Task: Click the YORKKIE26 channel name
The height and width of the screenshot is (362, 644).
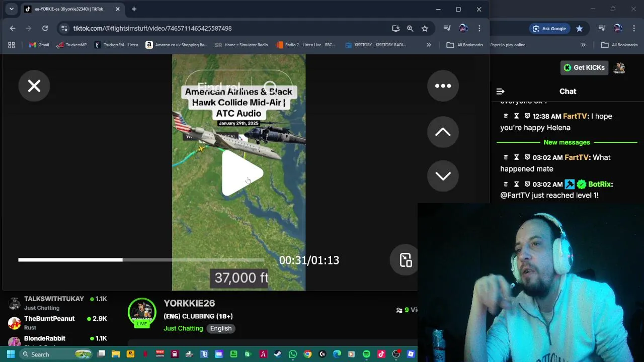Action: click(x=189, y=303)
